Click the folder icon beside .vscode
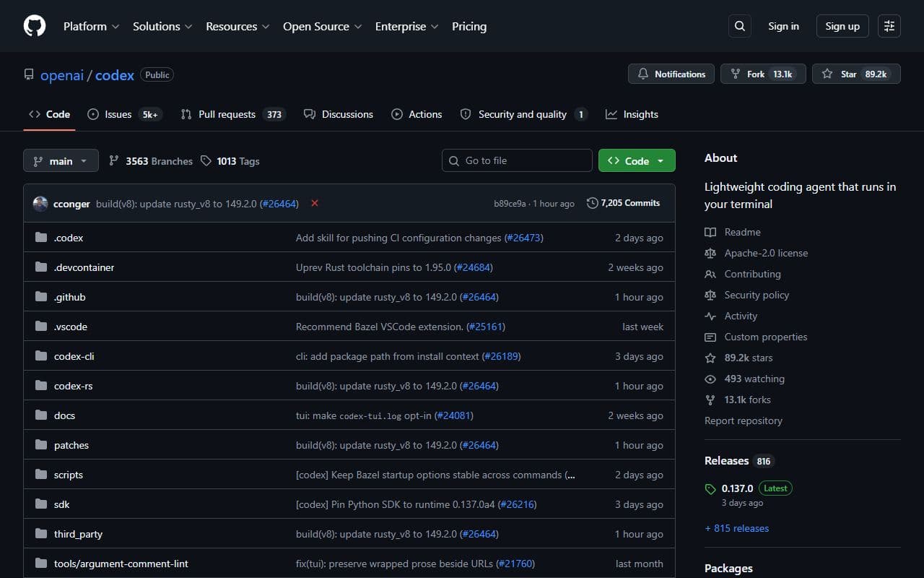 tap(41, 327)
